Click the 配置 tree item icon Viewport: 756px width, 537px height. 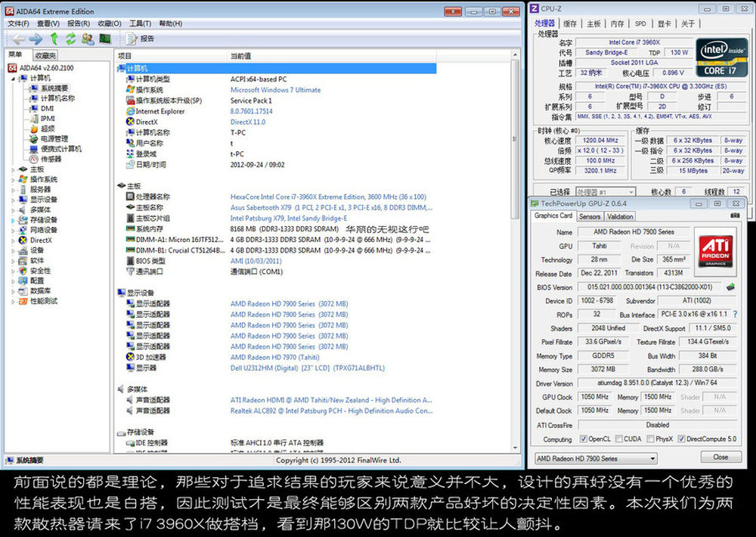(23, 281)
